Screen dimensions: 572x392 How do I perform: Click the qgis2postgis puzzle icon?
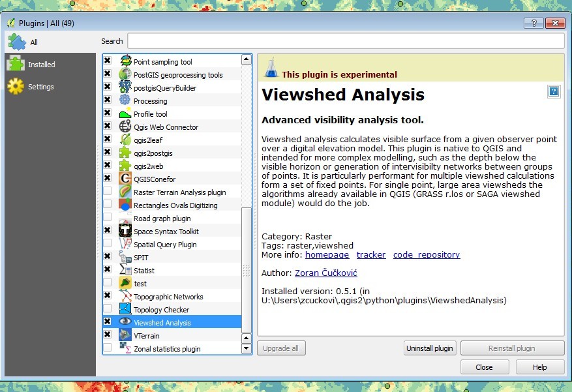click(x=125, y=153)
